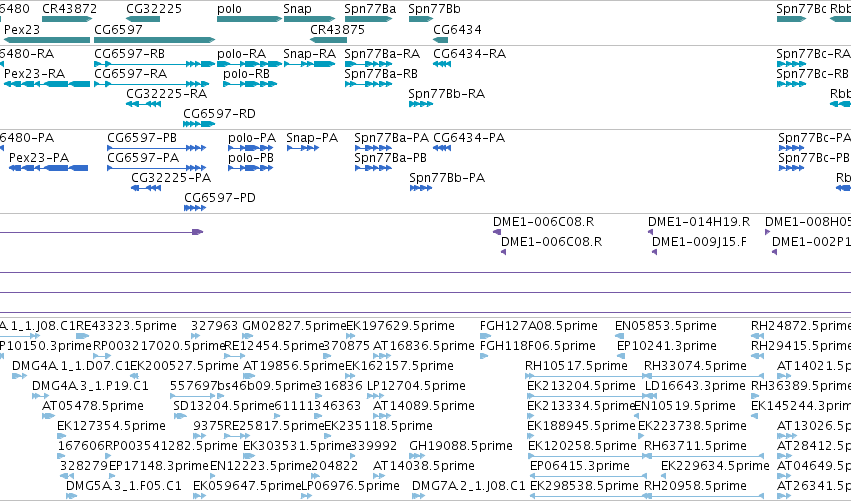Open EST GH19088.5prime
This screenshot has width=851, height=501.
click(417, 456)
